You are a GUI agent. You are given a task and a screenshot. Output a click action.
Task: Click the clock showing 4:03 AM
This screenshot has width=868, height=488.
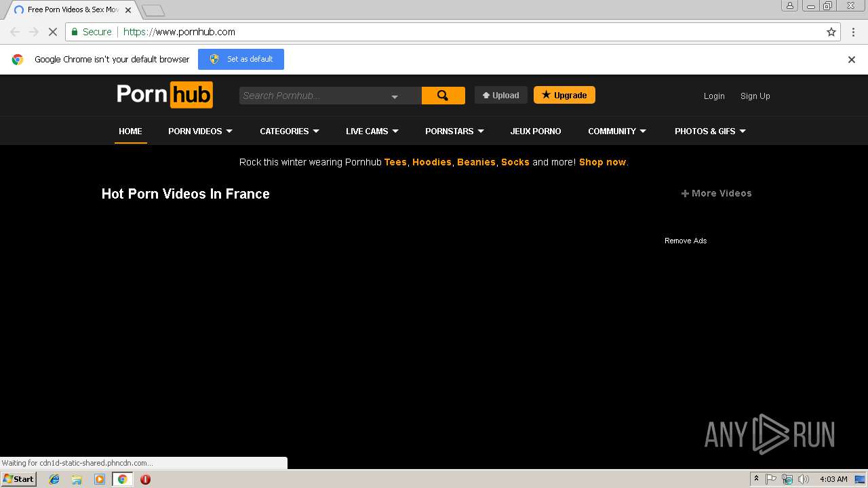point(833,479)
